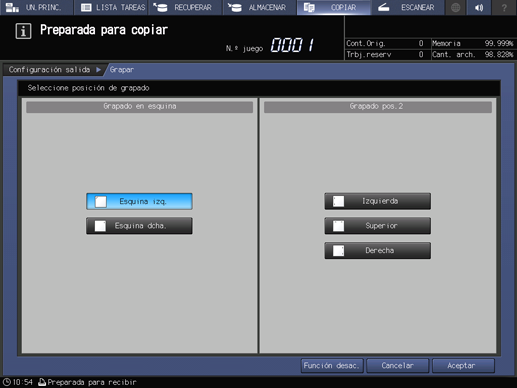Switch to the LISTA TAREAS tab
The width and height of the screenshot is (517, 388).
112,7
